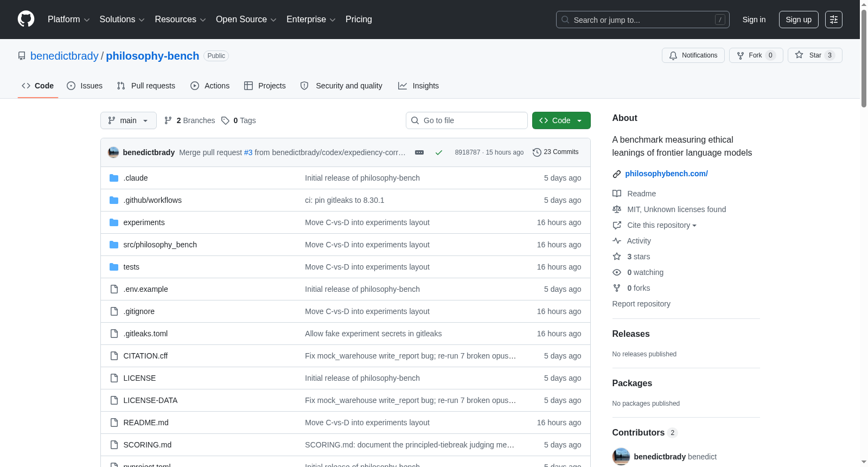Click the pulse icon beside Activity
Screen dimensions: 868x467
coord(617,241)
